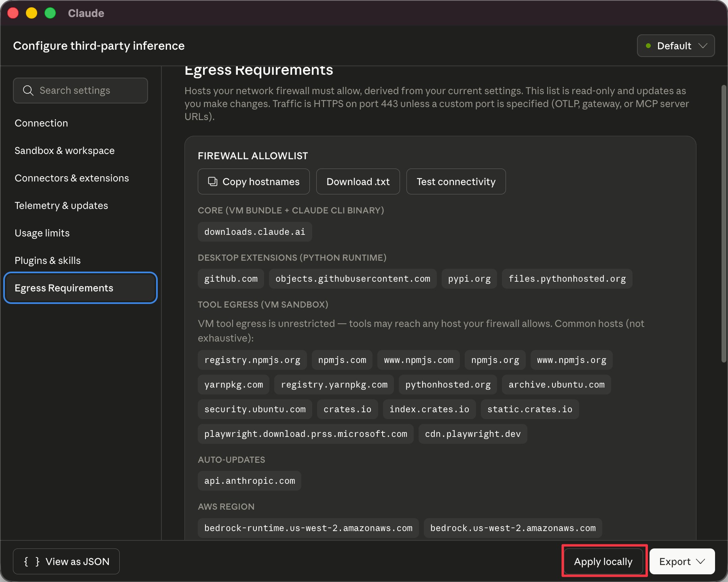728x582 pixels.
Task: Click the green status dot by Default
Action: coord(648,46)
